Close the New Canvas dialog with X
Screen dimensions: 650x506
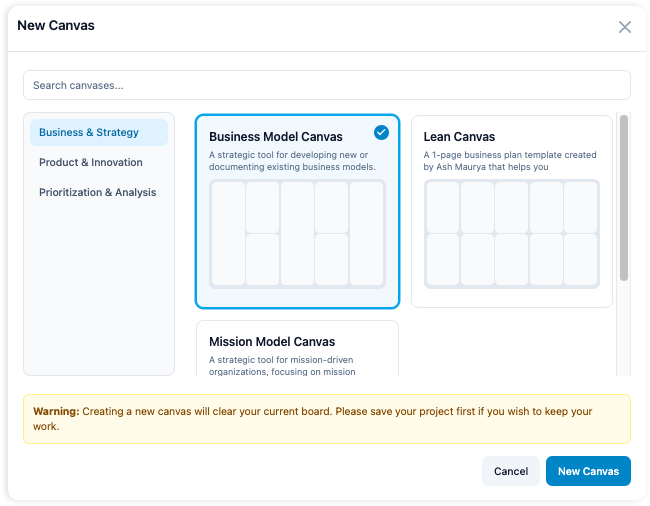click(625, 27)
